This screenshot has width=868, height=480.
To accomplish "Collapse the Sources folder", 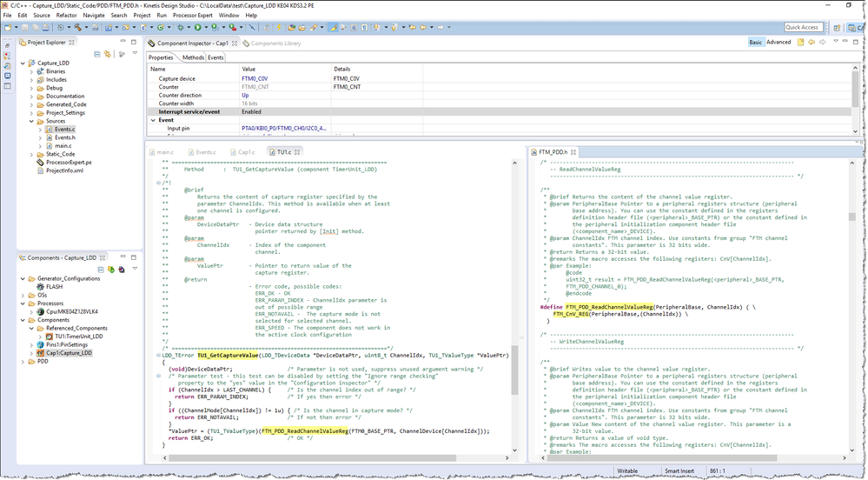I will point(31,122).
